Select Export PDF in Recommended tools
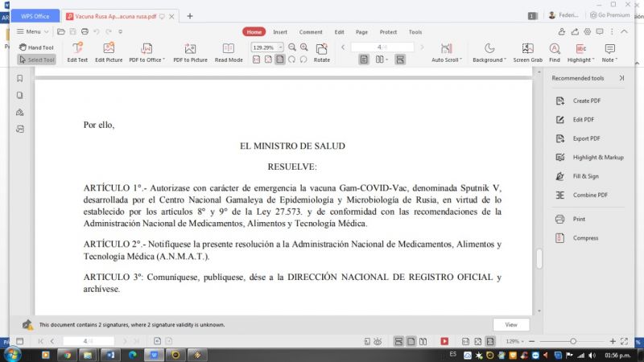The image size is (644, 362). click(x=578, y=138)
